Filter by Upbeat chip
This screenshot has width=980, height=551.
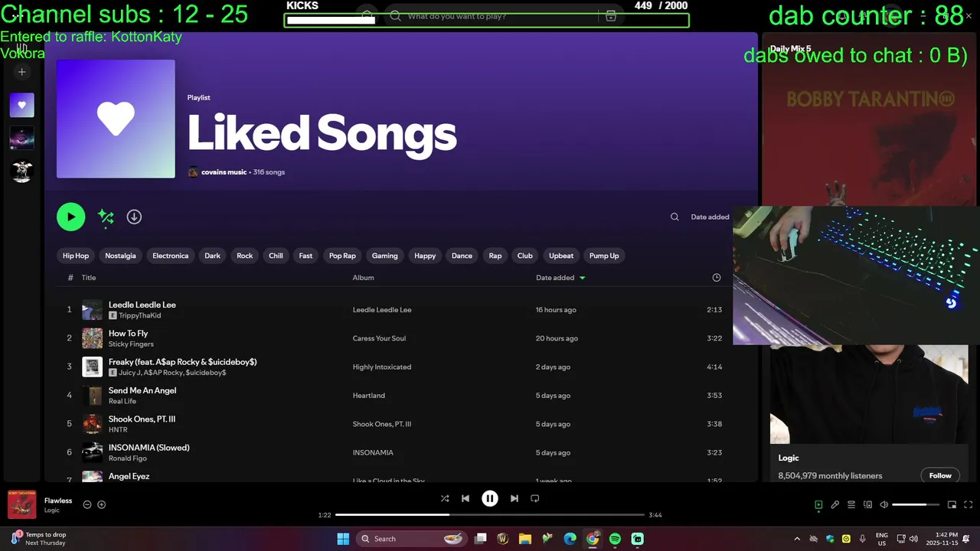pyautogui.click(x=561, y=256)
